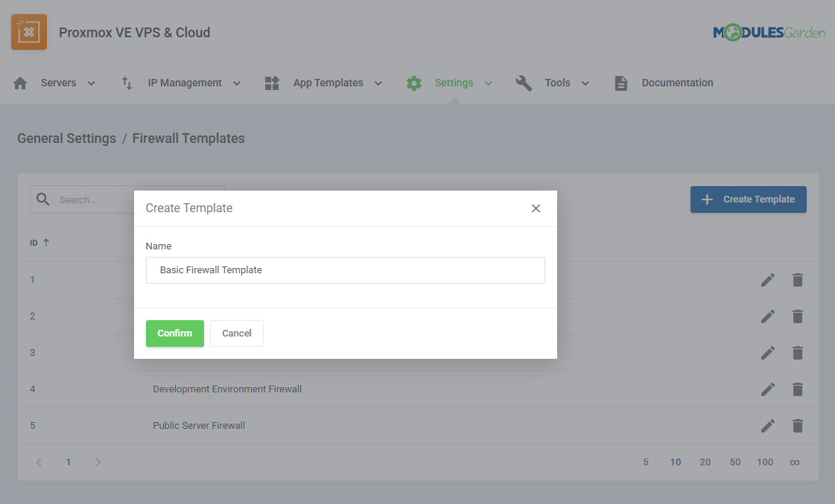Edit the Public Server Firewall template
Viewport: 835px width, 504px height.
[767, 426]
